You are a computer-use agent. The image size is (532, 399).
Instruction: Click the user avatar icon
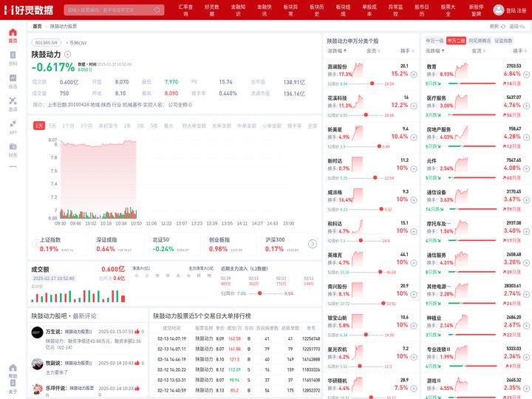pos(499,10)
